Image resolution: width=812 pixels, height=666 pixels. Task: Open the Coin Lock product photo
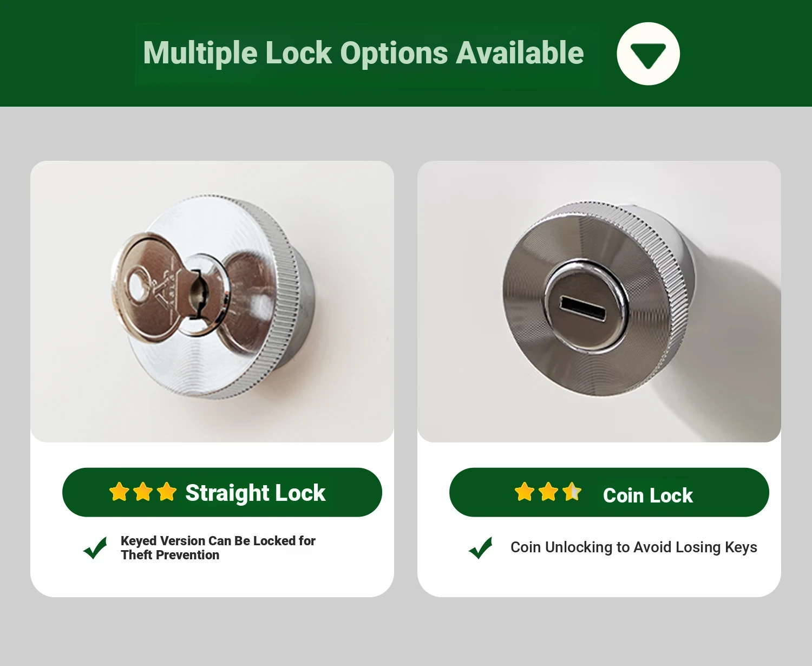599,302
